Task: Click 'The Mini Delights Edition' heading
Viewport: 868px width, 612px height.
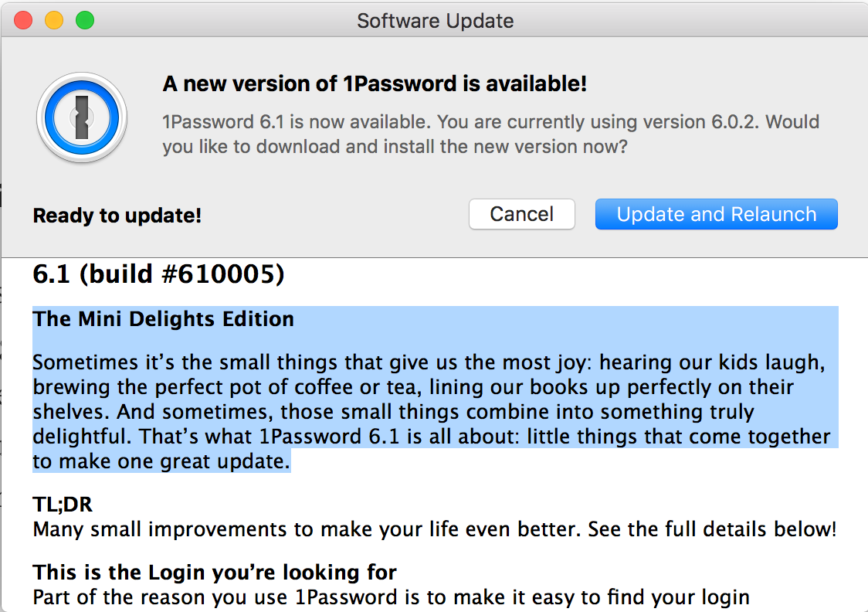Action: tap(163, 319)
